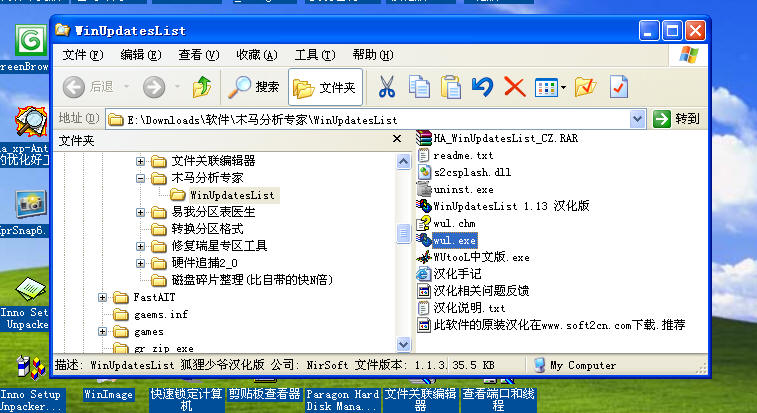Open the 剪贴板查看器 desktop shortcut label

[x=265, y=394]
